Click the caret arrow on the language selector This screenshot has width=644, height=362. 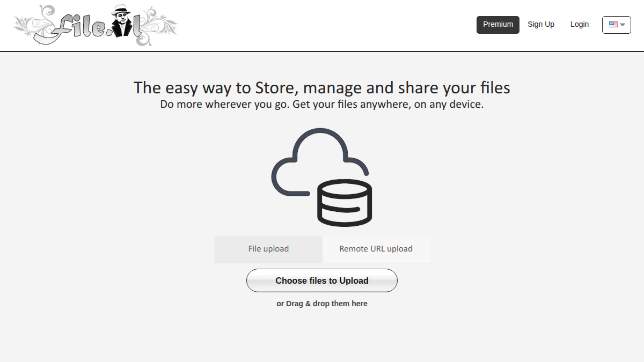point(622,25)
